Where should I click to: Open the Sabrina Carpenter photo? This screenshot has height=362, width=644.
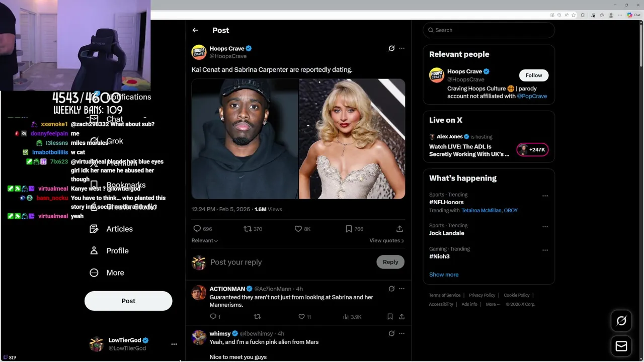point(352,139)
